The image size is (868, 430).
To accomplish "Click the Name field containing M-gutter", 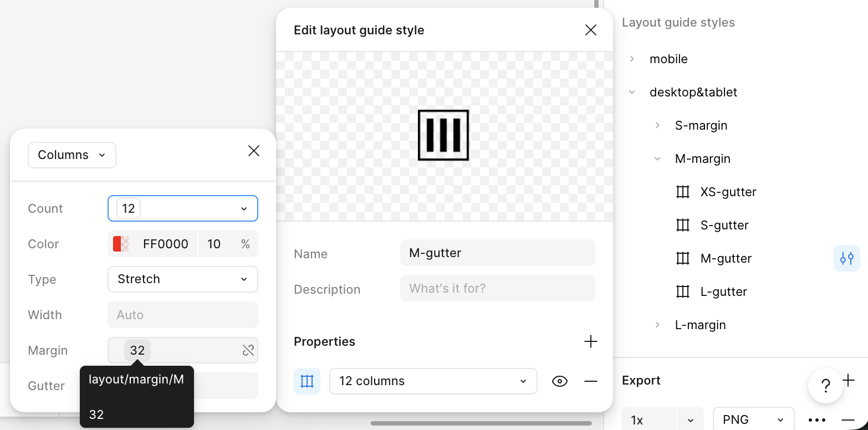I will coord(497,253).
